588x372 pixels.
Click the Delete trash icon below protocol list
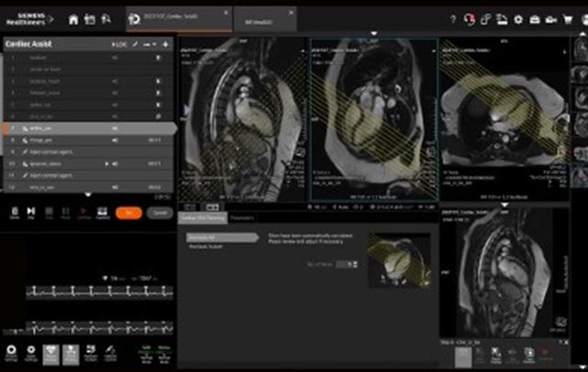(x=15, y=212)
